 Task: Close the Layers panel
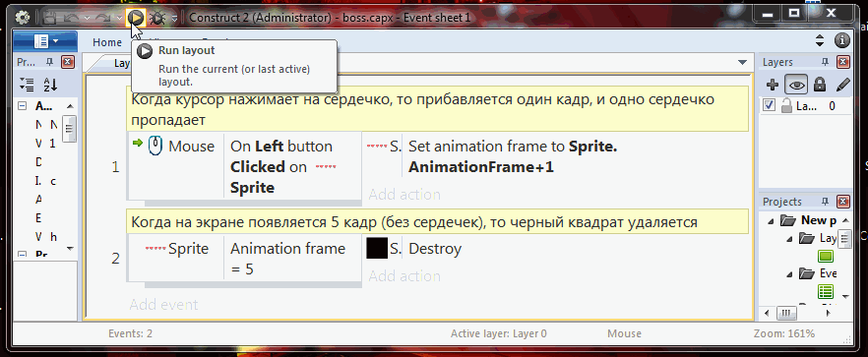tap(842, 62)
